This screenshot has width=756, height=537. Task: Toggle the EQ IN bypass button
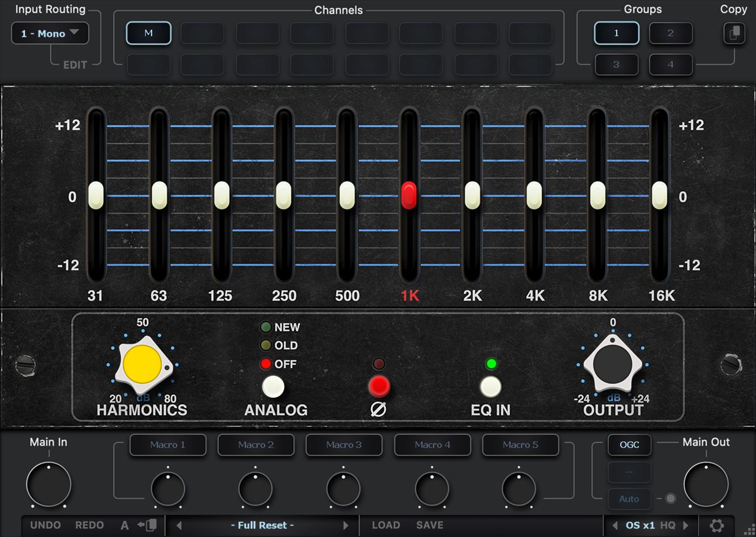pyautogui.click(x=490, y=386)
